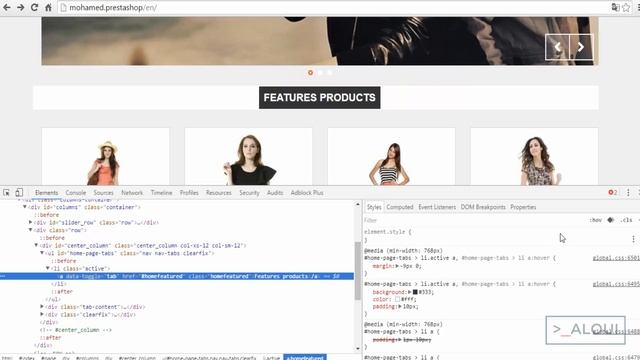Expand the div class clearfix node
This screenshot has height=360, width=640.
click(42, 314)
